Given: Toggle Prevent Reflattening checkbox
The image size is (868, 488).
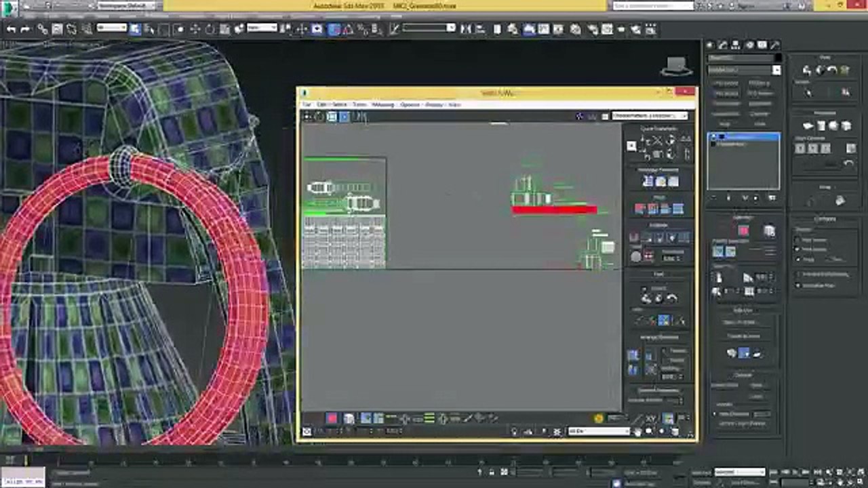Looking at the screenshot, I should pos(797,274).
